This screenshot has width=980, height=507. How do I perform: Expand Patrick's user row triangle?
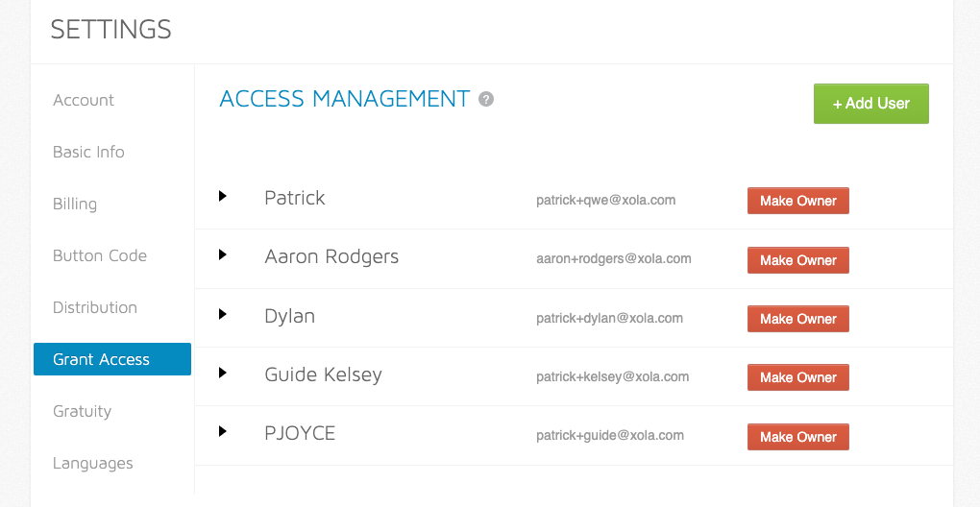[x=223, y=196]
